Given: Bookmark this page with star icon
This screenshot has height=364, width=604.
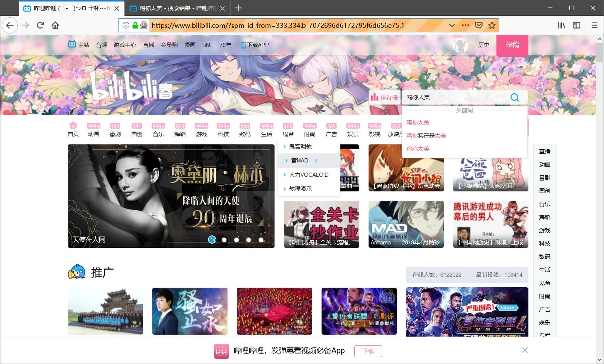Looking at the screenshot, I should (x=492, y=25).
